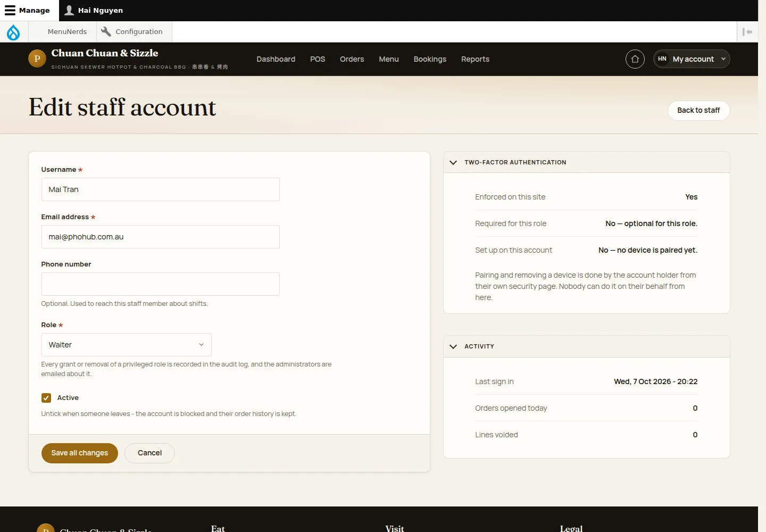The width and height of the screenshot is (766, 532).
Task: Open the Orders nav item
Action: [352, 59]
